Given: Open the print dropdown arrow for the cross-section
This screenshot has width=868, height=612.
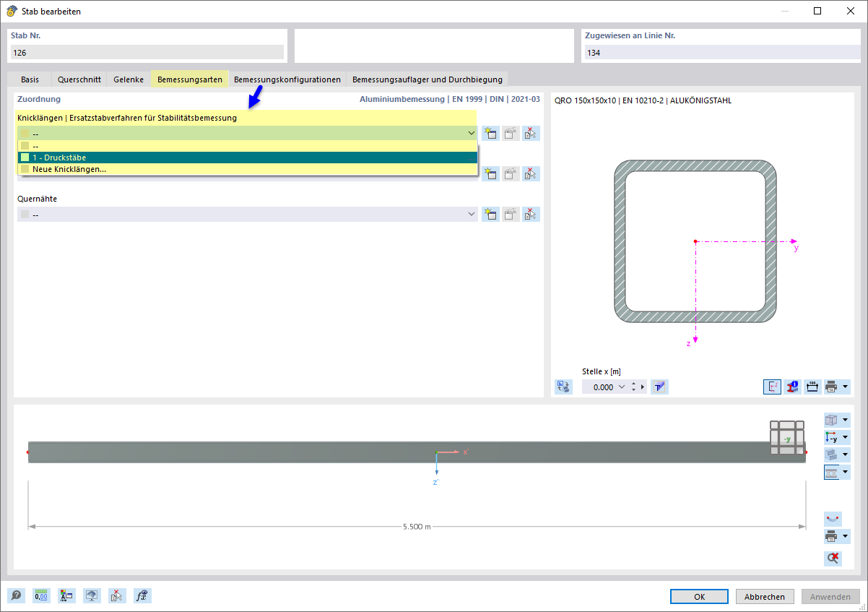Looking at the screenshot, I should click(845, 387).
